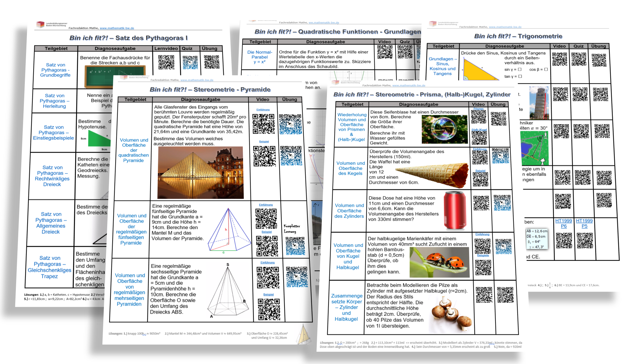This screenshot has height=364, width=635.
Task: Click the 'Satz von Pythagoras – Herleitung' cell
Action: [54, 101]
